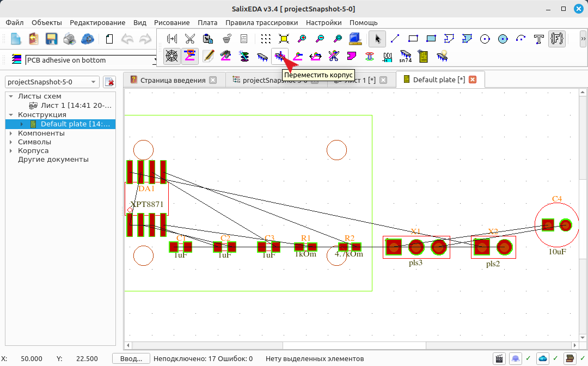Click the open file icon with yellow arrow
This screenshot has width=588, height=366.
point(34,39)
